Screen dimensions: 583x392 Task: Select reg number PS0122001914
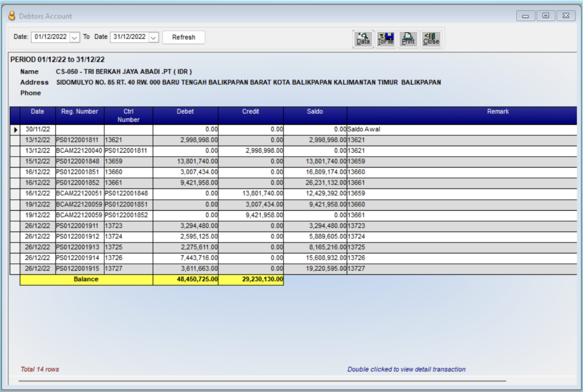(x=79, y=258)
